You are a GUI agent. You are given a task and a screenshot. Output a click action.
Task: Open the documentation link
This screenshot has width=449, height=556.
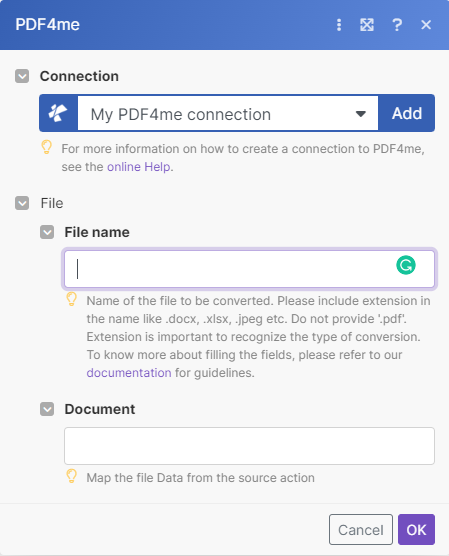point(129,373)
